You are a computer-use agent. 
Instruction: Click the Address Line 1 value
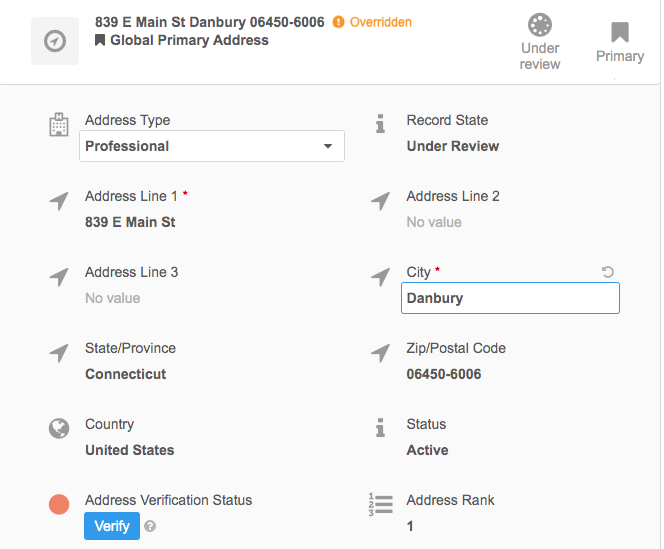tap(130, 222)
